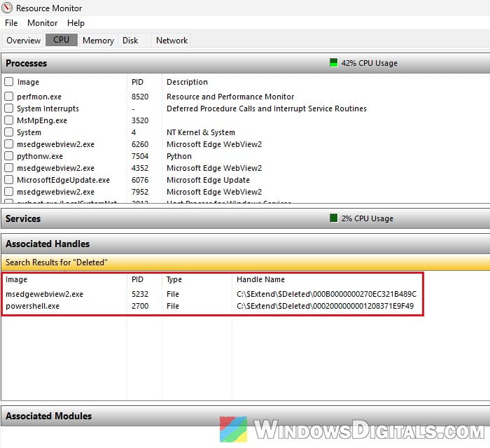490x448 pixels.
Task: Click the MicrosoftEdgeUpdate.exe process name
Action: (64, 180)
